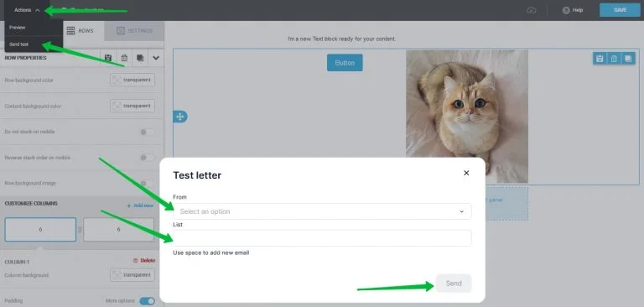
Task: Select the second column box
Action: point(119,229)
